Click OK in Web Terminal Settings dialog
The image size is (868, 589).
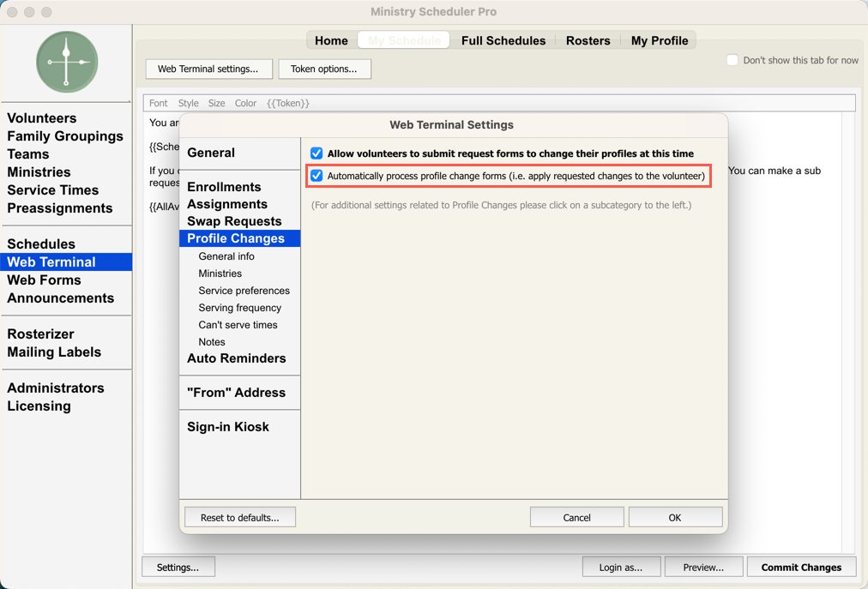[x=675, y=517]
